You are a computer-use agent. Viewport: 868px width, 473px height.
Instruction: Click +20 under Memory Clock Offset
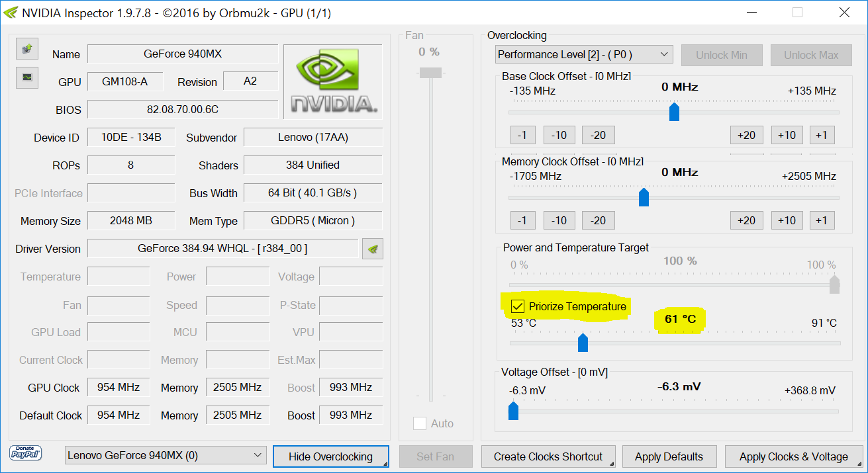[x=746, y=220]
